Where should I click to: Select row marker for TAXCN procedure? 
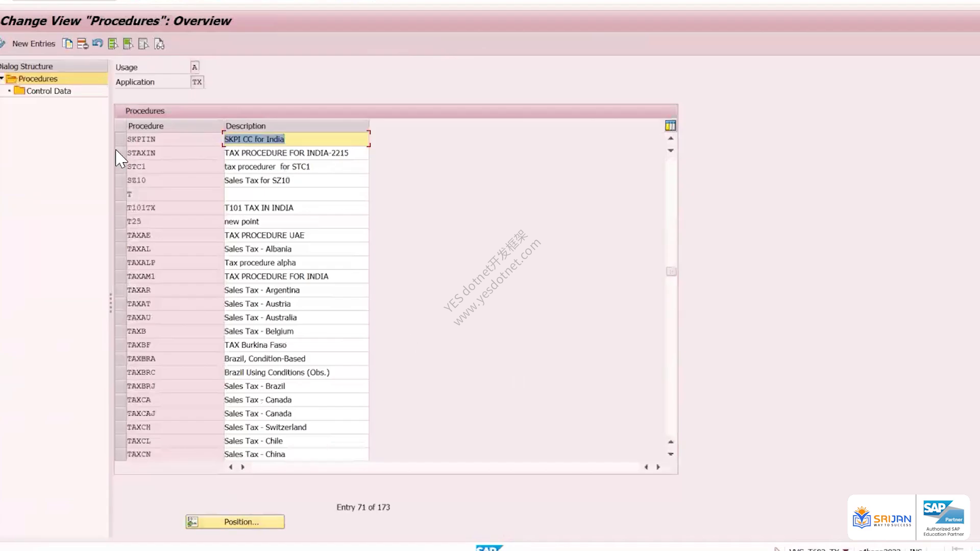(120, 454)
